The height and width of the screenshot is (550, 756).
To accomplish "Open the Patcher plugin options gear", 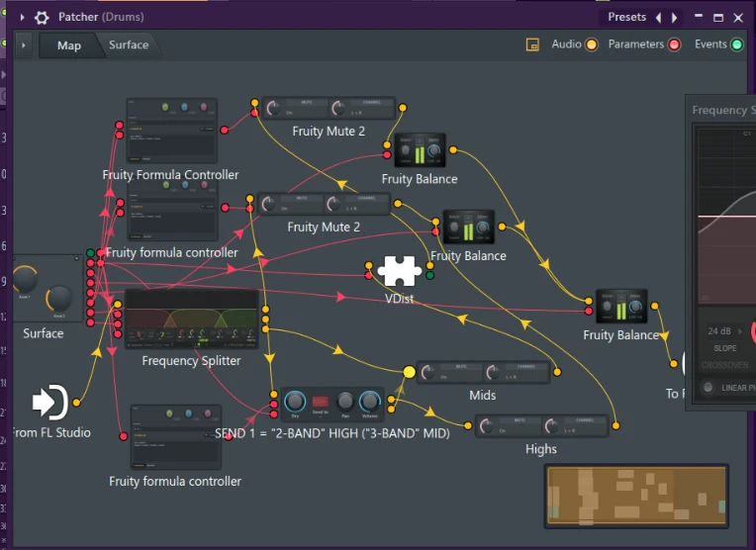I will [42, 18].
